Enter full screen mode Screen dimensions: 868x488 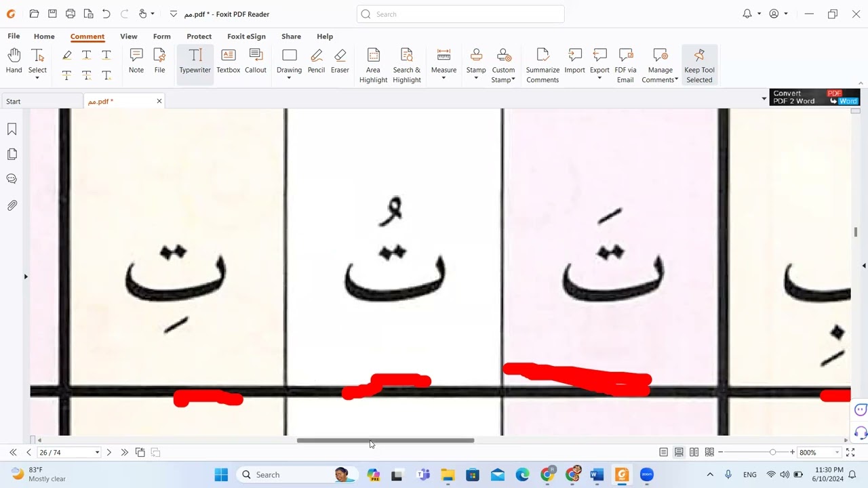(x=850, y=452)
